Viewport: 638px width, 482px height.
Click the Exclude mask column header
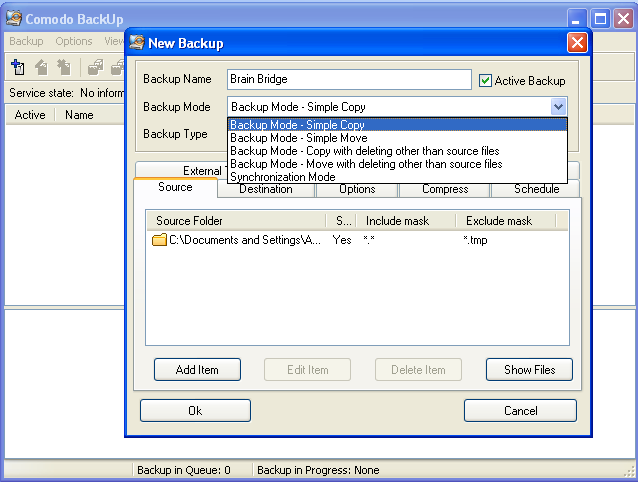click(506, 220)
